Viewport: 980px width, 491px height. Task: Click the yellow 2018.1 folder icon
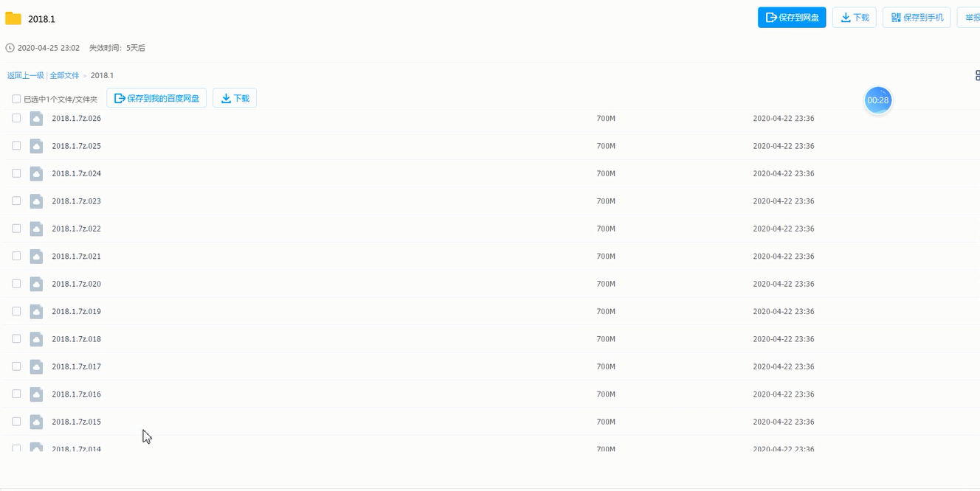13,18
